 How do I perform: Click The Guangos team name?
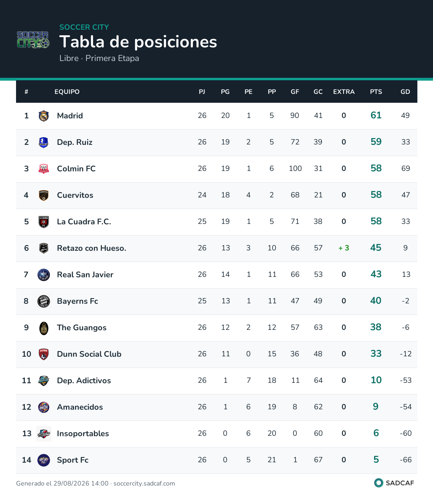click(82, 328)
